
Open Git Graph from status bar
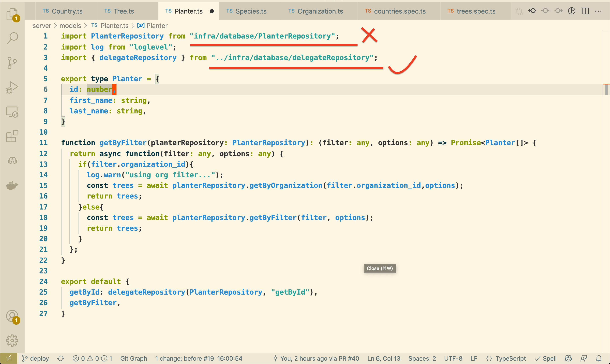click(x=133, y=358)
